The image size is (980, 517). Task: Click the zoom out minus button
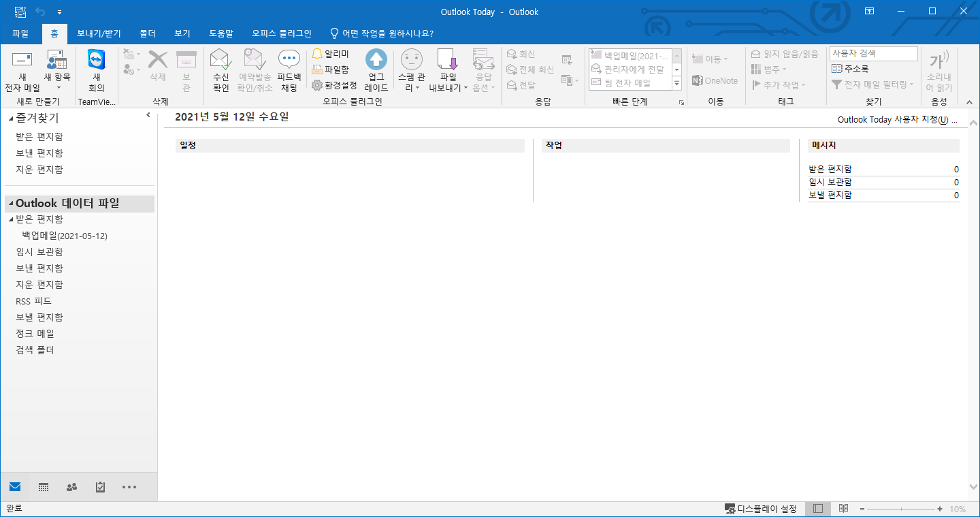click(862, 509)
